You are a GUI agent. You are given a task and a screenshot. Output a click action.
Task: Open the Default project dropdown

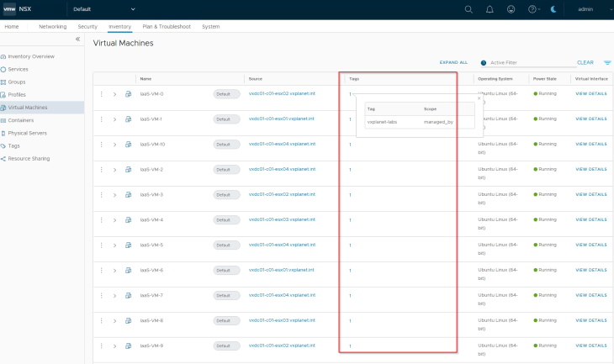103,9
